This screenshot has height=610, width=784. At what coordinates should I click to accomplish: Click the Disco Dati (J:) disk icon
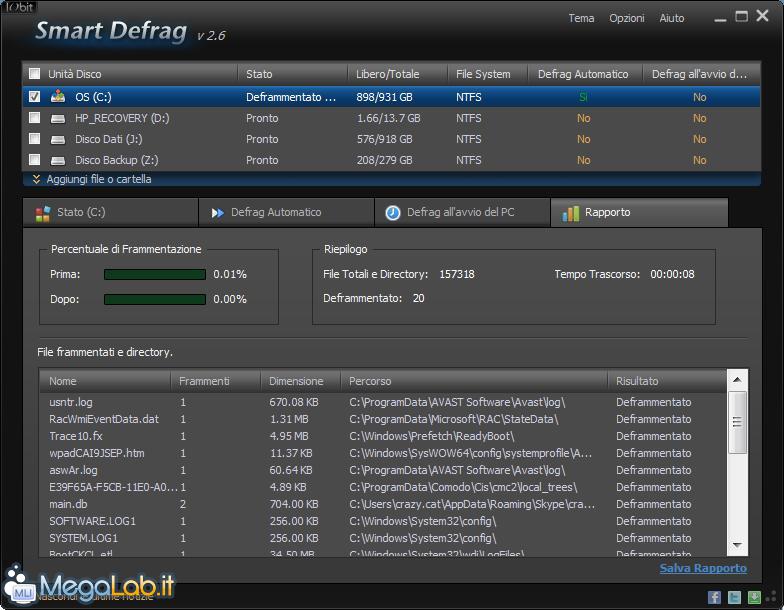click(x=58, y=139)
